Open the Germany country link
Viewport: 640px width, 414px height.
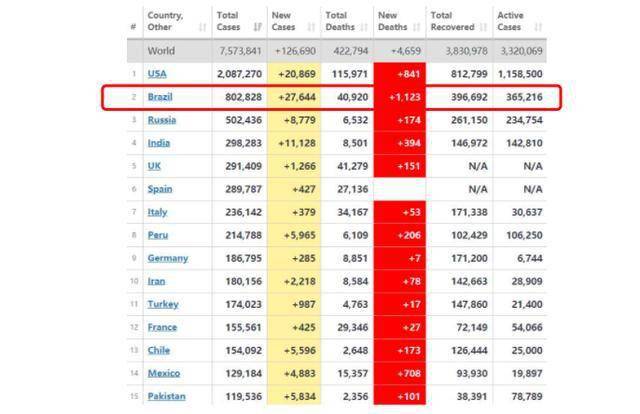(x=168, y=258)
